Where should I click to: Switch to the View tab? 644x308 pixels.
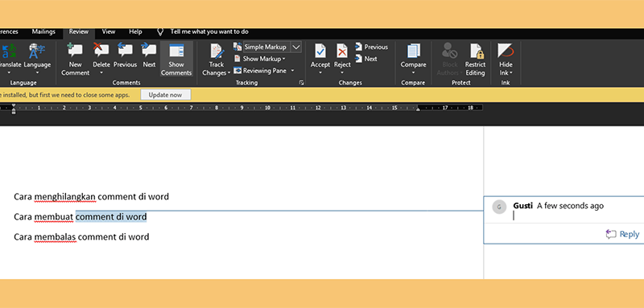109,32
